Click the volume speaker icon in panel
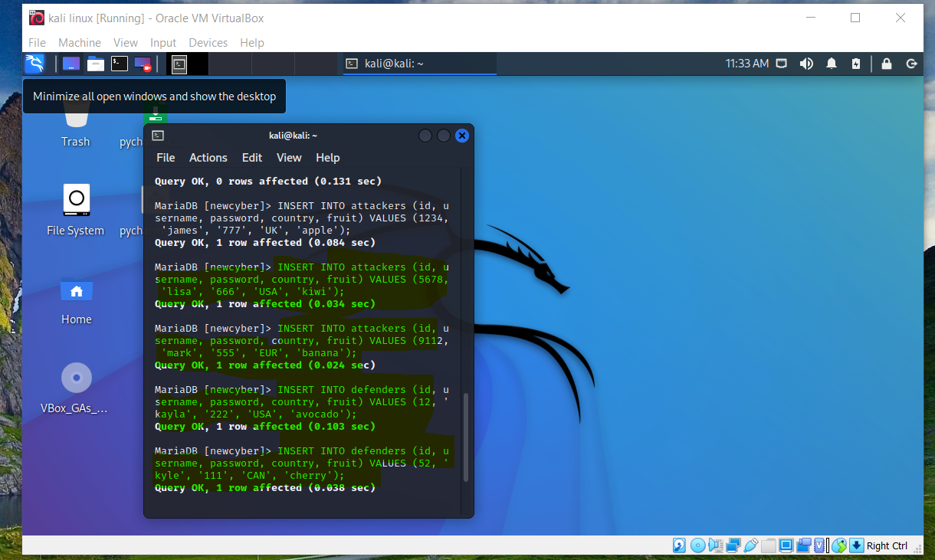The image size is (935, 560). coord(806,64)
